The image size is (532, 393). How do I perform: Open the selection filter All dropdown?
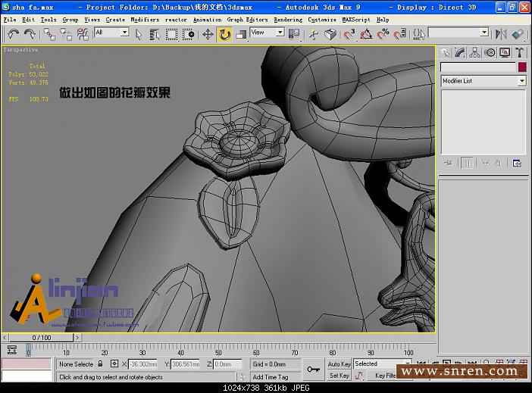click(x=111, y=33)
